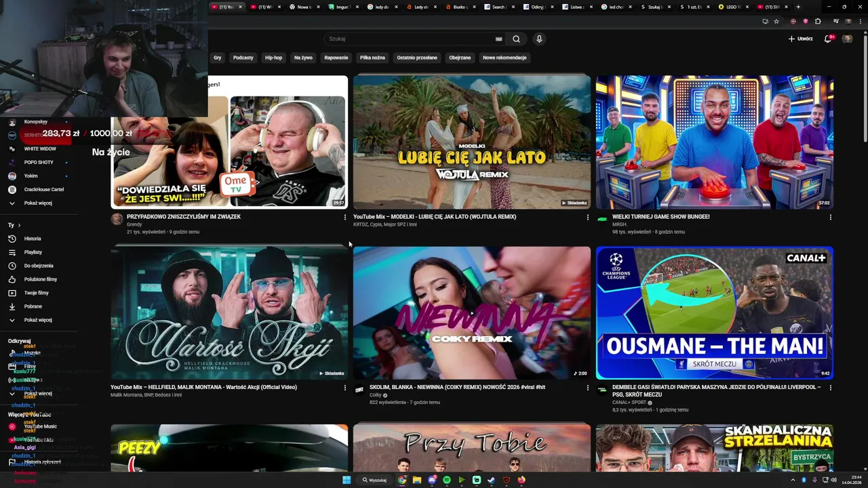
Task: Open a new browser tab with plus
Action: [798, 7]
